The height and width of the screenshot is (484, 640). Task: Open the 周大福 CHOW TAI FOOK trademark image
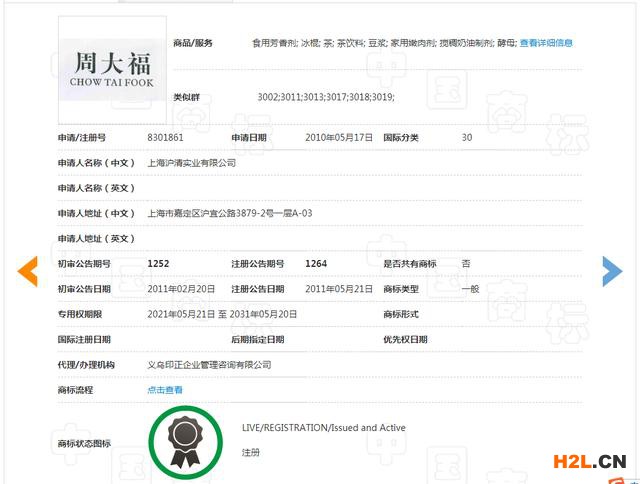click(112, 70)
